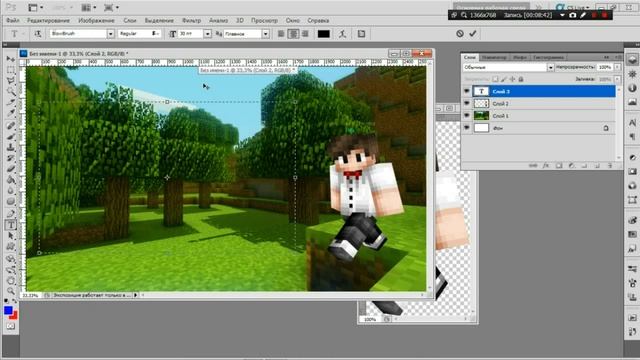The width and height of the screenshot is (640, 360).
Task: Select the Zoom tool in toolbox
Action: click(11, 291)
